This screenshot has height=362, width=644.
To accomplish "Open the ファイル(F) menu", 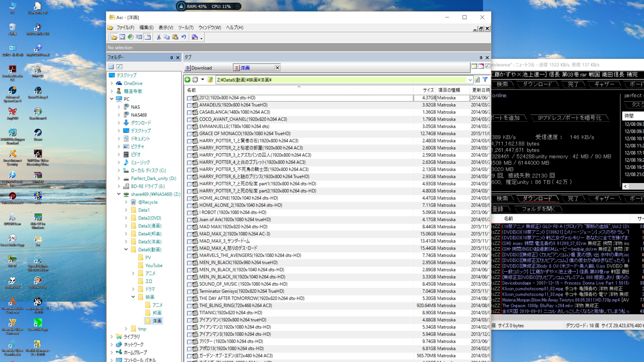I will point(125,28).
